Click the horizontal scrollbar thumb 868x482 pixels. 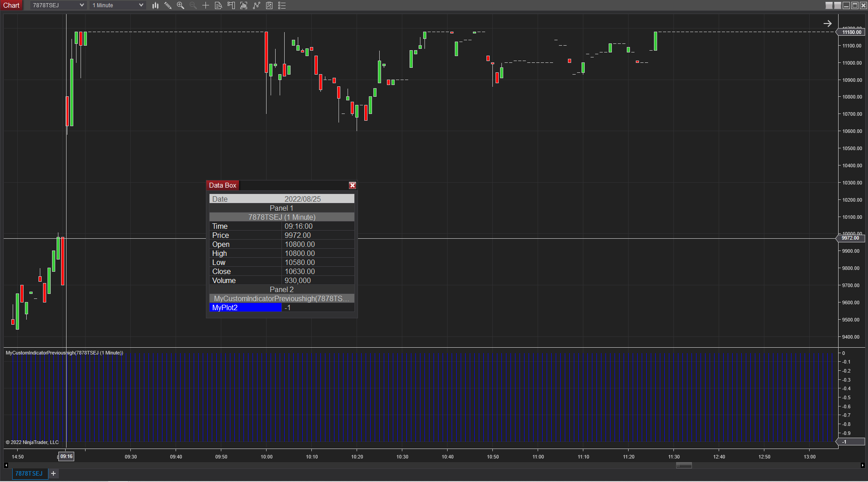tap(684, 465)
